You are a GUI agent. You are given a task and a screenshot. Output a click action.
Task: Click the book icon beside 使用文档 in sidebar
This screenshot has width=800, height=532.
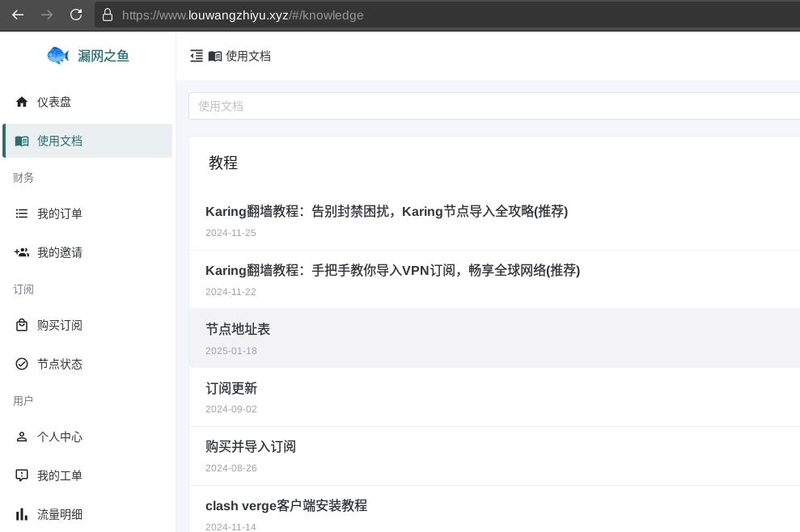[x=22, y=141]
